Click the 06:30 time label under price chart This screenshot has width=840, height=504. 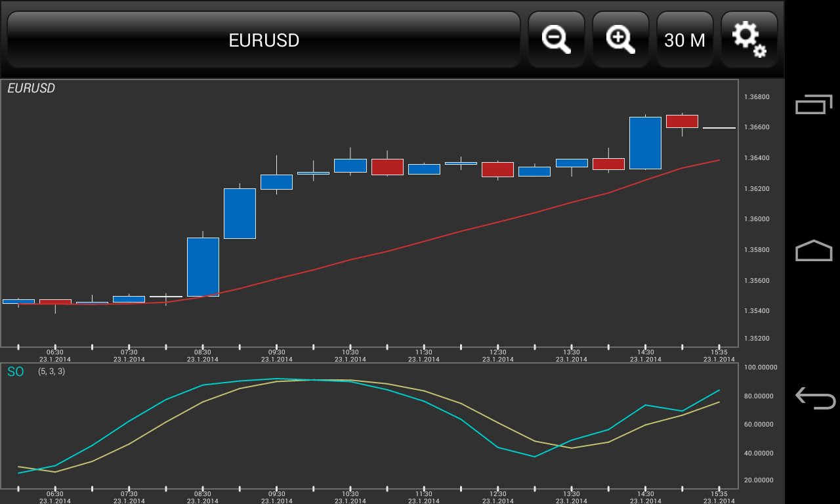[x=55, y=352]
